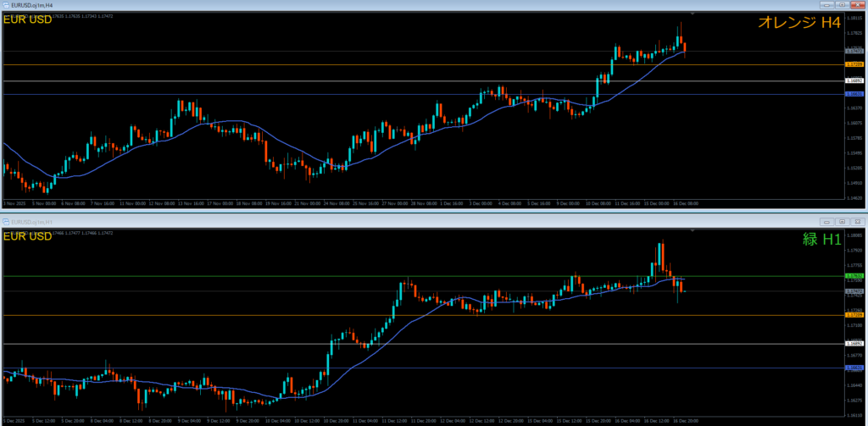The width and height of the screenshot is (868, 426).
Task: Minimize the H4 chart window
Action: click(826, 5)
